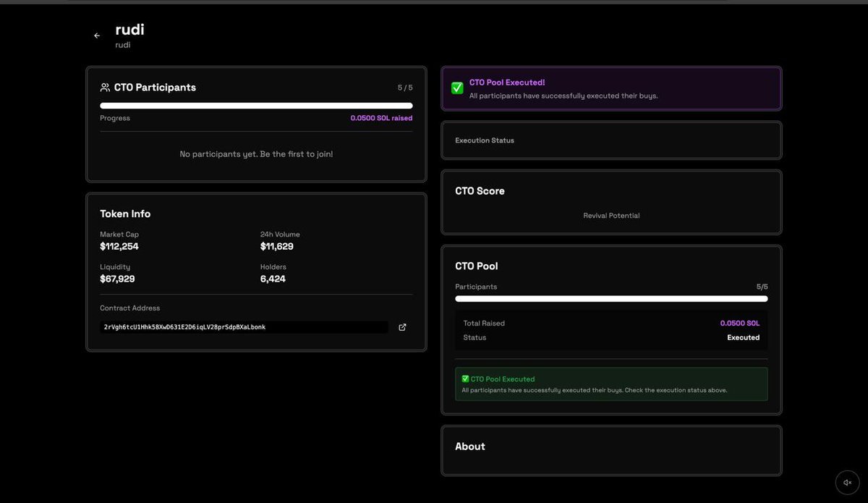Image resolution: width=868 pixels, height=503 pixels.
Task: Expand the Execution Status panel
Action: [611, 140]
